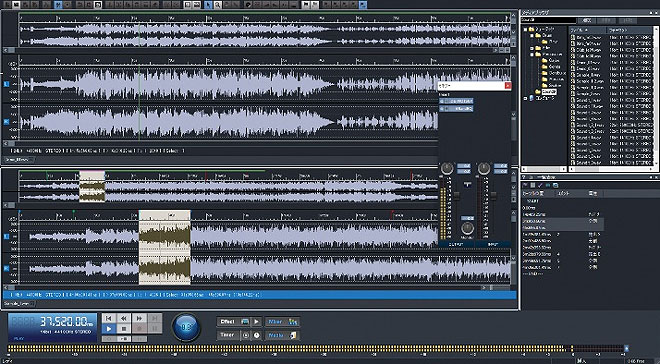
Task: Sort by file name column header
Action: (588, 30)
